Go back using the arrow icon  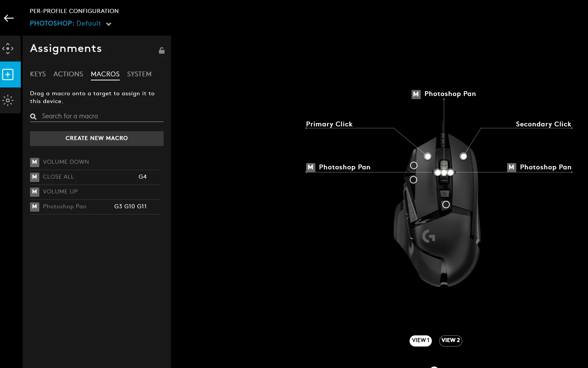pyautogui.click(x=9, y=18)
